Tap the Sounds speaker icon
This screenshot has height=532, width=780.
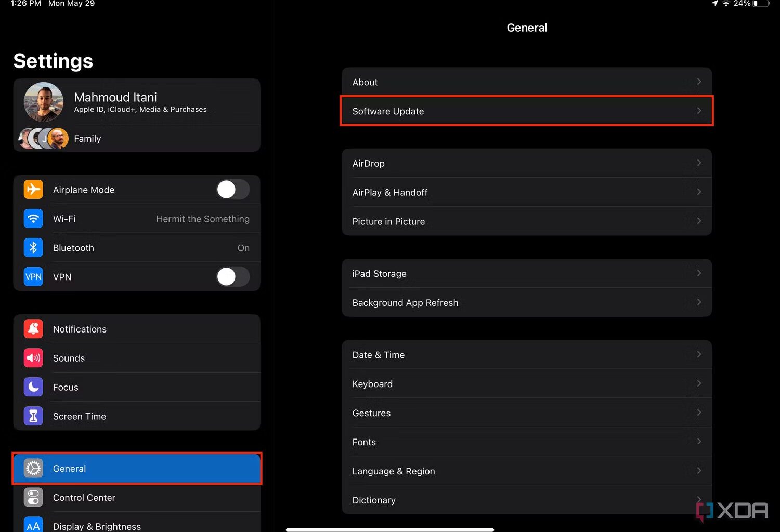[x=33, y=358]
